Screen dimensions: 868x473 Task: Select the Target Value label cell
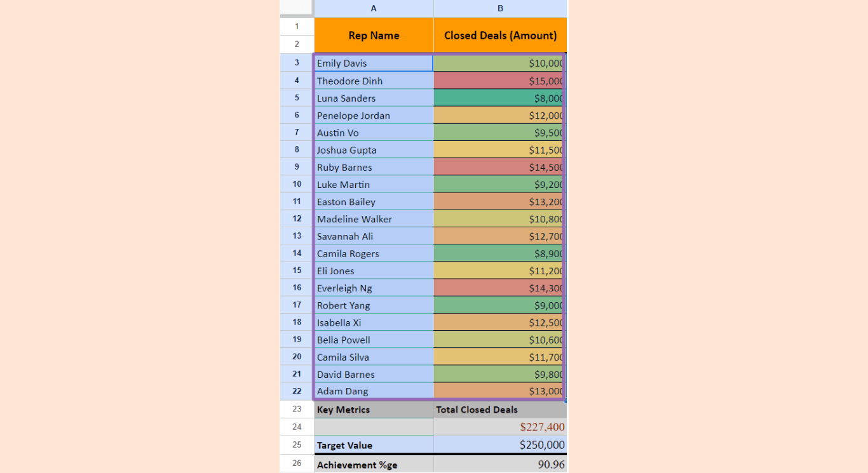click(374, 444)
